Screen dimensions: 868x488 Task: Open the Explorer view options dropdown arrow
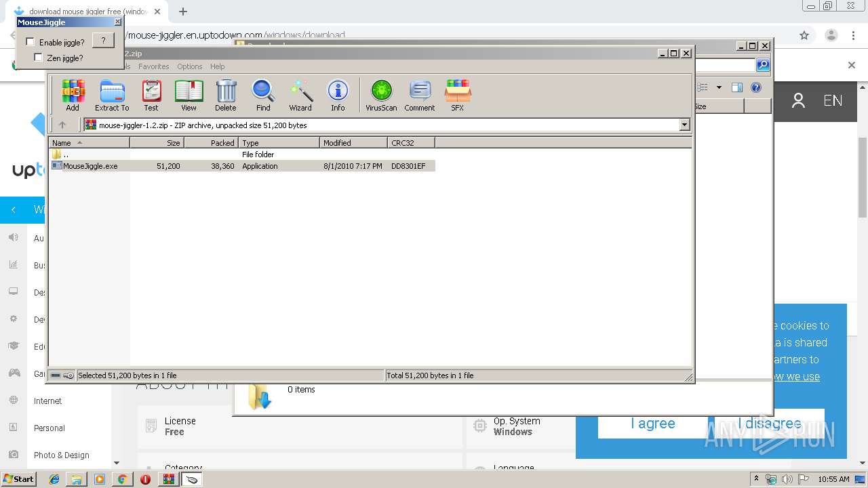point(719,87)
